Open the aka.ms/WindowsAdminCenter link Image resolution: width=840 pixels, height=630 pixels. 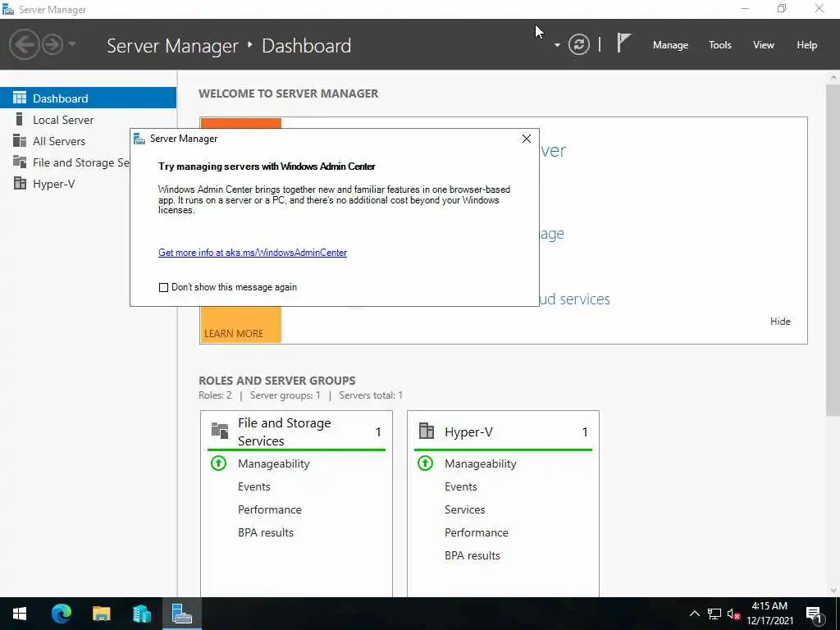pos(253,253)
